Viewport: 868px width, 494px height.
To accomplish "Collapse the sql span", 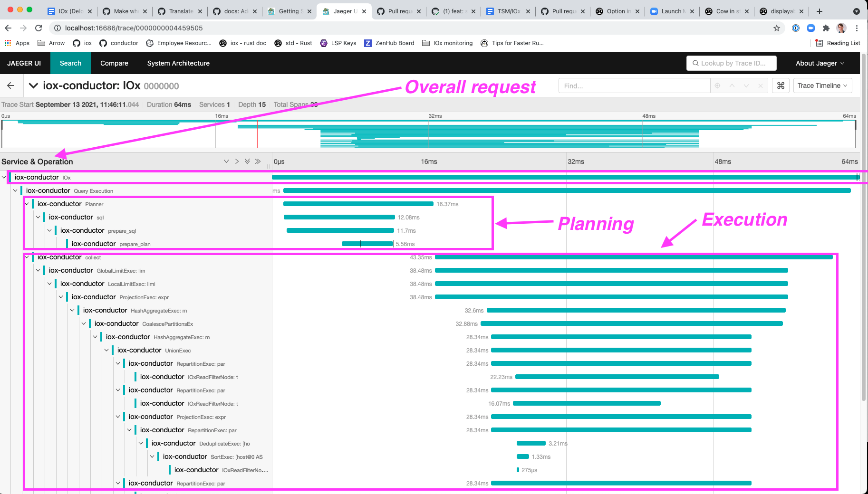I will (38, 217).
